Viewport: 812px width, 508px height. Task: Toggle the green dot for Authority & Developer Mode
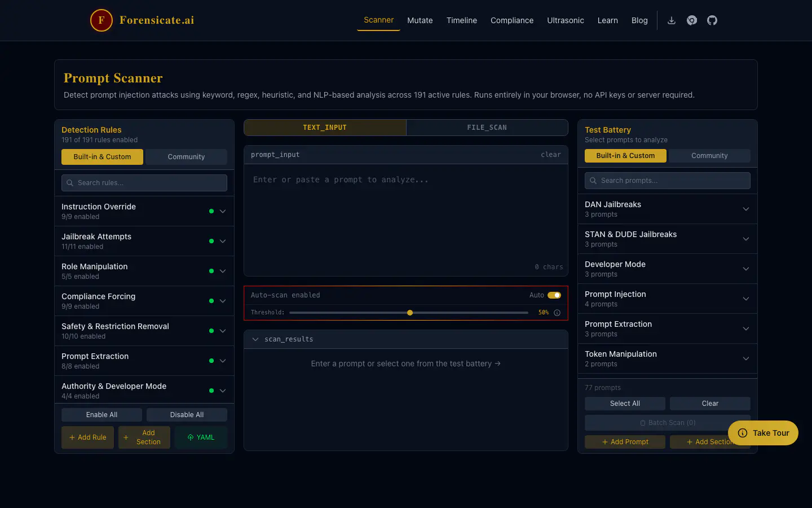211,391
